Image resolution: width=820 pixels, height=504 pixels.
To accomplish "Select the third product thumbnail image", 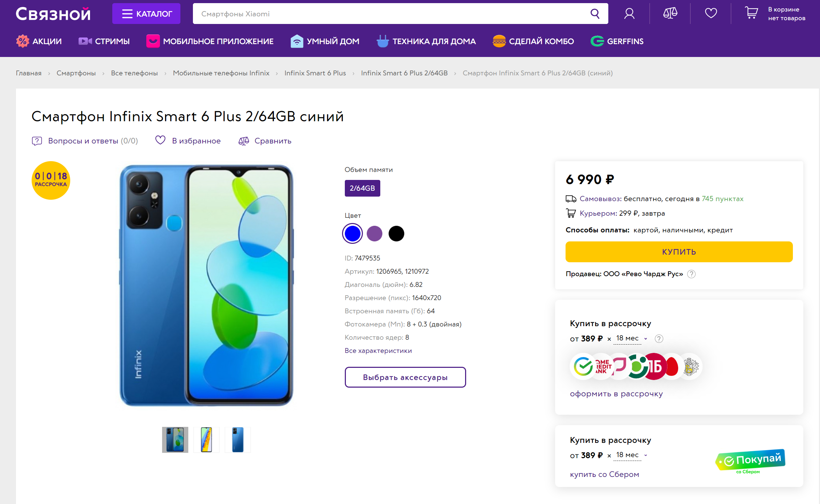I will coord(238,440).
